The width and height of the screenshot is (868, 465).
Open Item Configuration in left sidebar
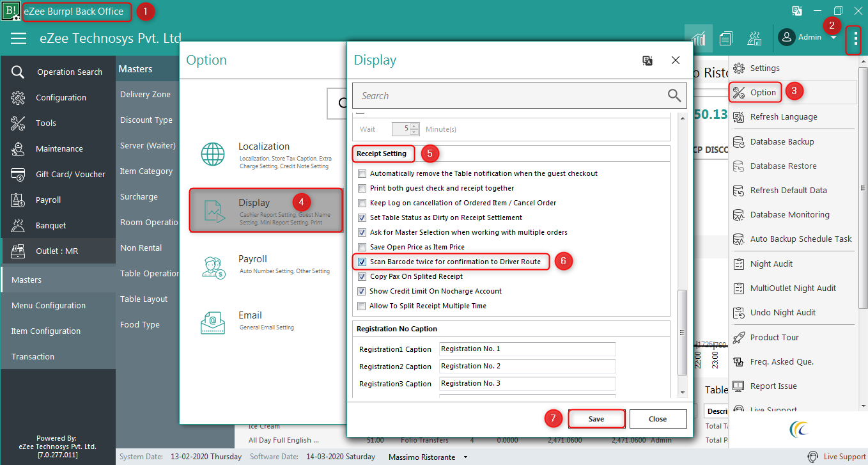click(x=46, y=331)
